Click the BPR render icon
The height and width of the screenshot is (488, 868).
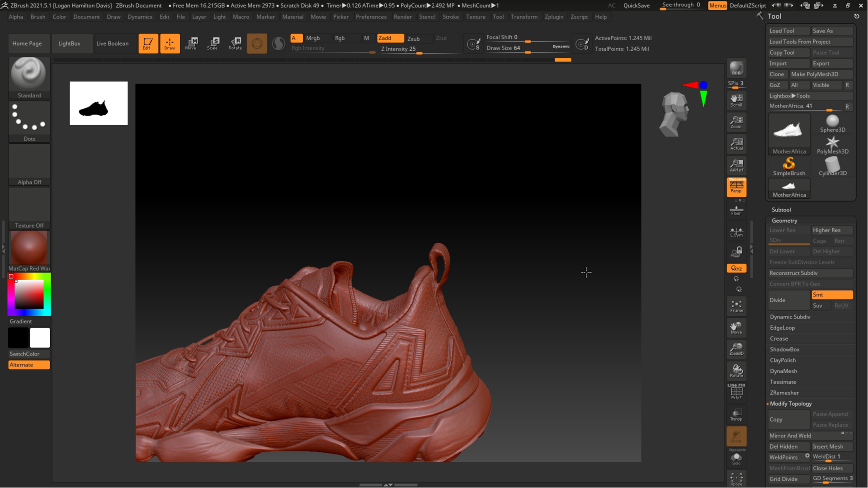click(x=736, y=68)
